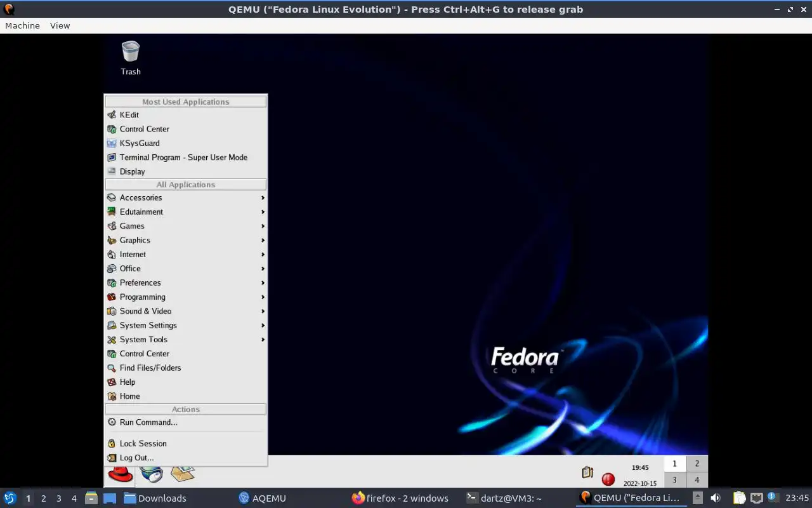Expand the Office submenu

(185, 269)
